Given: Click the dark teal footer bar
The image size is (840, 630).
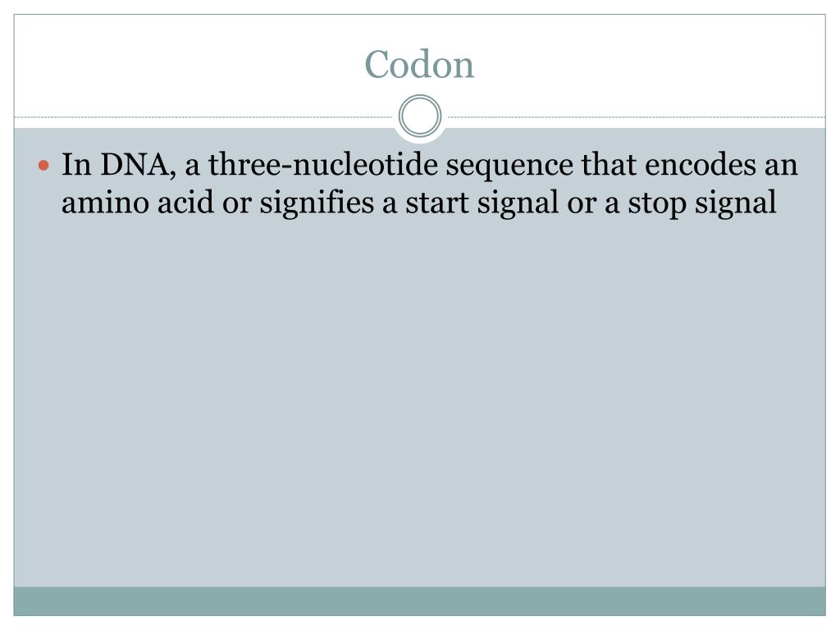Looking at the screenshot, I should coord(420,600).
